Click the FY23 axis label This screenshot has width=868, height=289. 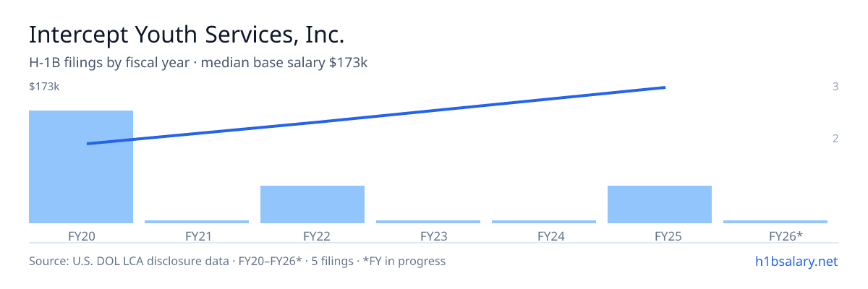coord(428,236)
